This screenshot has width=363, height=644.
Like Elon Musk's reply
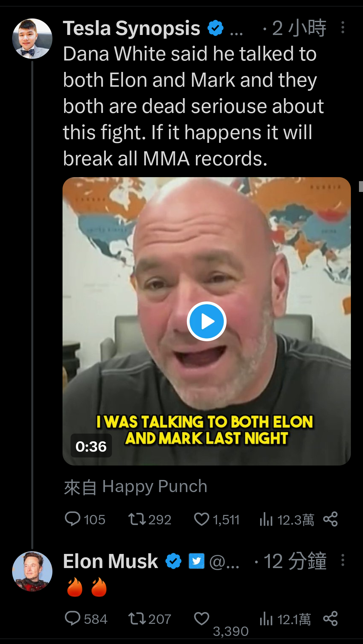coord(202,618)
